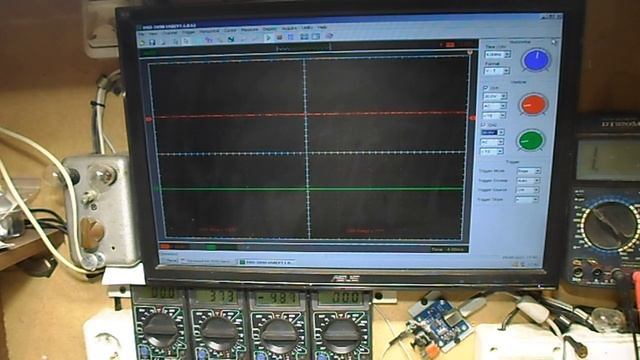Screen dimensions: 640x360
Task: Open the View menu
Action: point(153,34)
